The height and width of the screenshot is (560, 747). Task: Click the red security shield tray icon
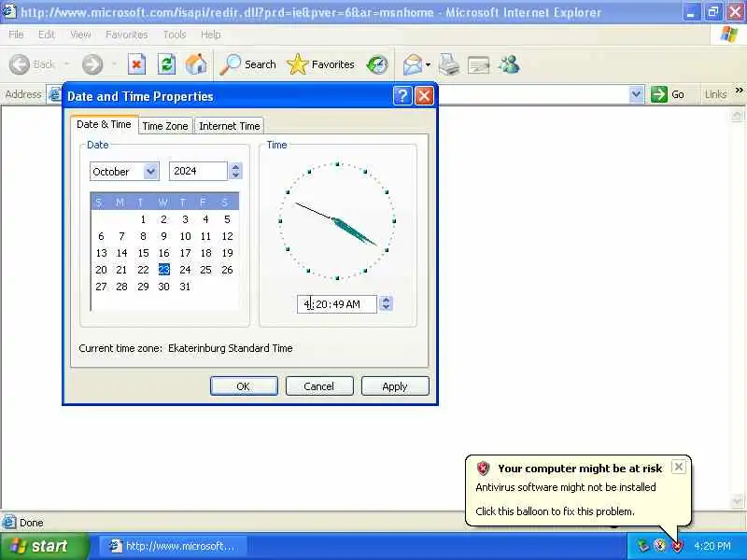678,546
